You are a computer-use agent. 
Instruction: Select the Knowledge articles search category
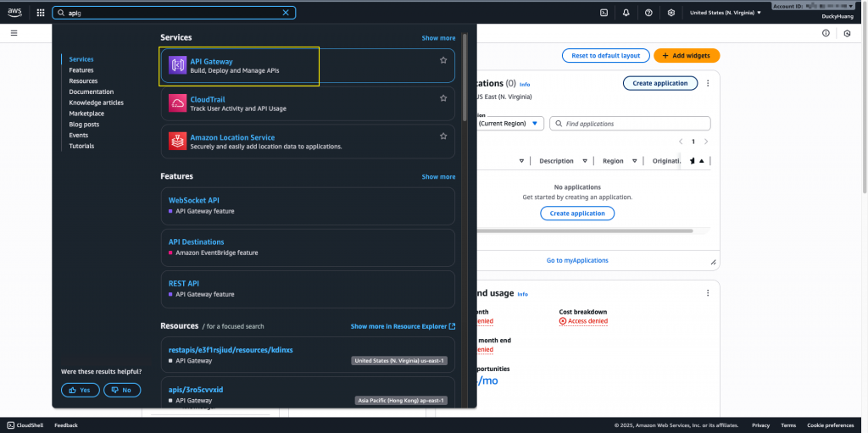coord(97,103)
